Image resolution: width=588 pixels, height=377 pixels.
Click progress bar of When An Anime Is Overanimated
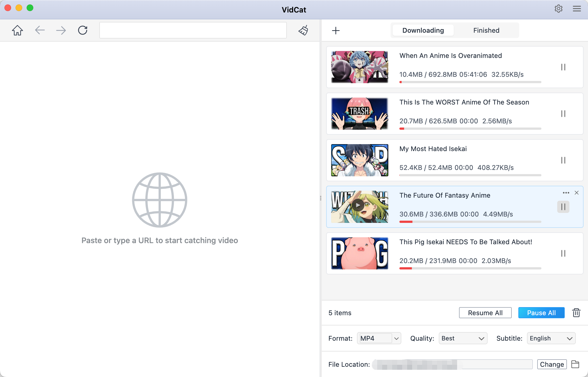click(x=470, y=82)
